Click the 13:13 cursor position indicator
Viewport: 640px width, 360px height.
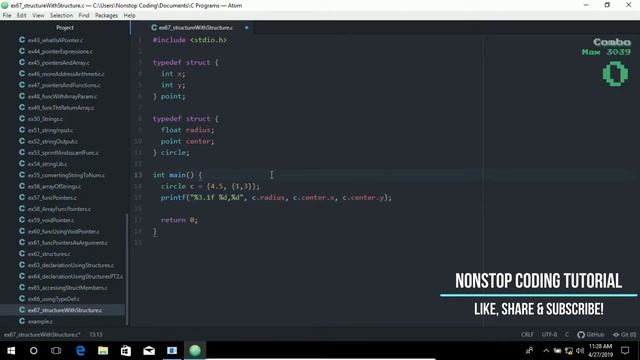[x=96, y=335]
